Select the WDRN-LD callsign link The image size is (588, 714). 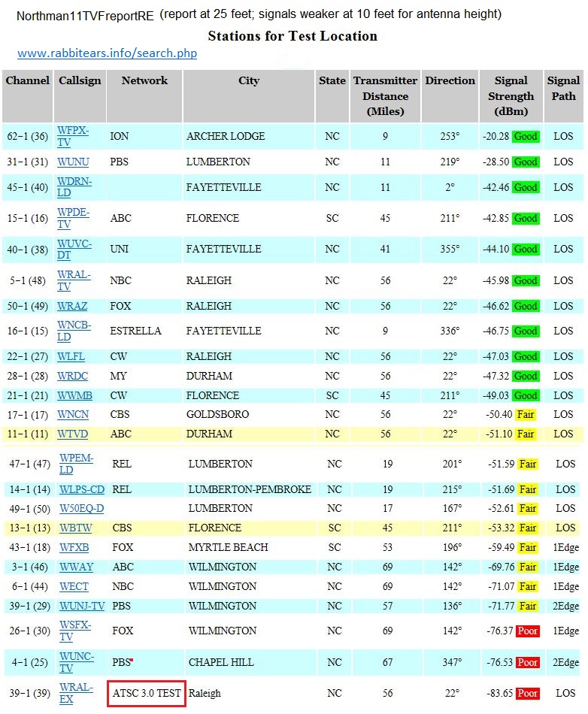pyautogui.click(x=74, y=187)
